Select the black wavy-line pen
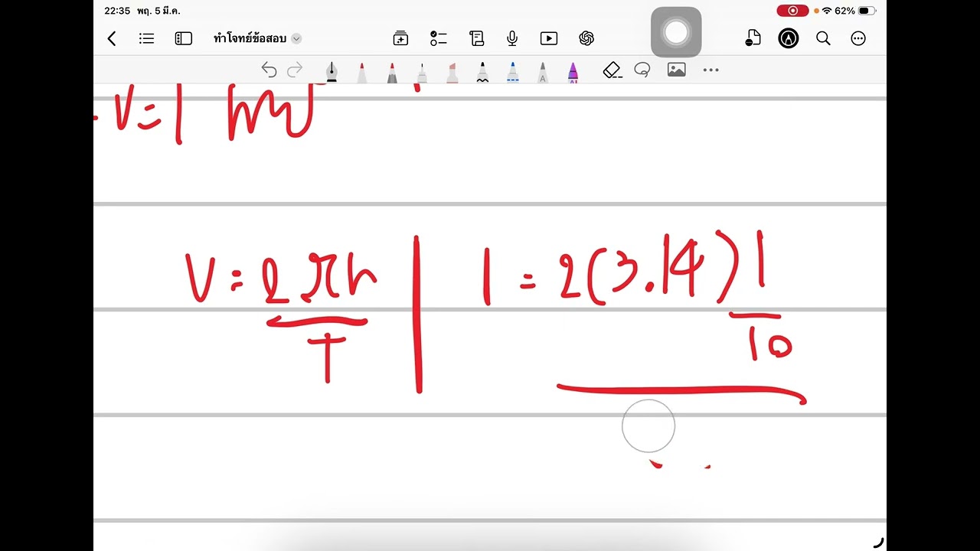Image resolution: width=980 pixels, height=551 pixels. coord(482,72)
